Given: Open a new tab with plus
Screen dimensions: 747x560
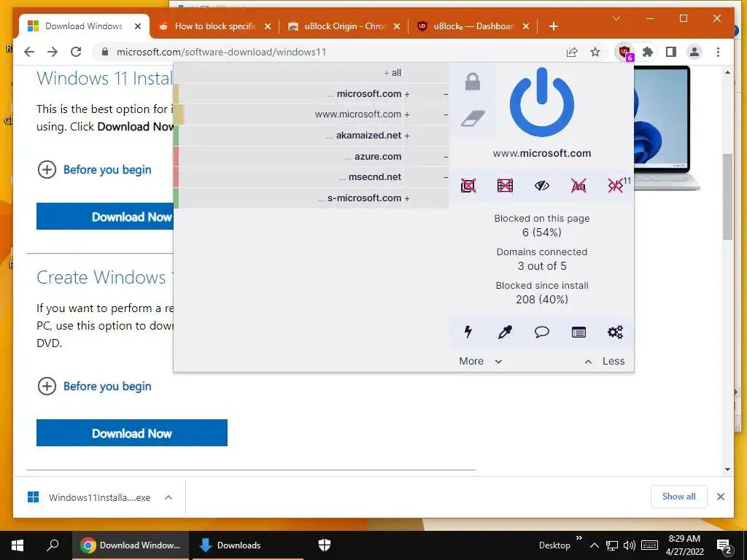Looking at the screenshot, I should click(553, 26).
